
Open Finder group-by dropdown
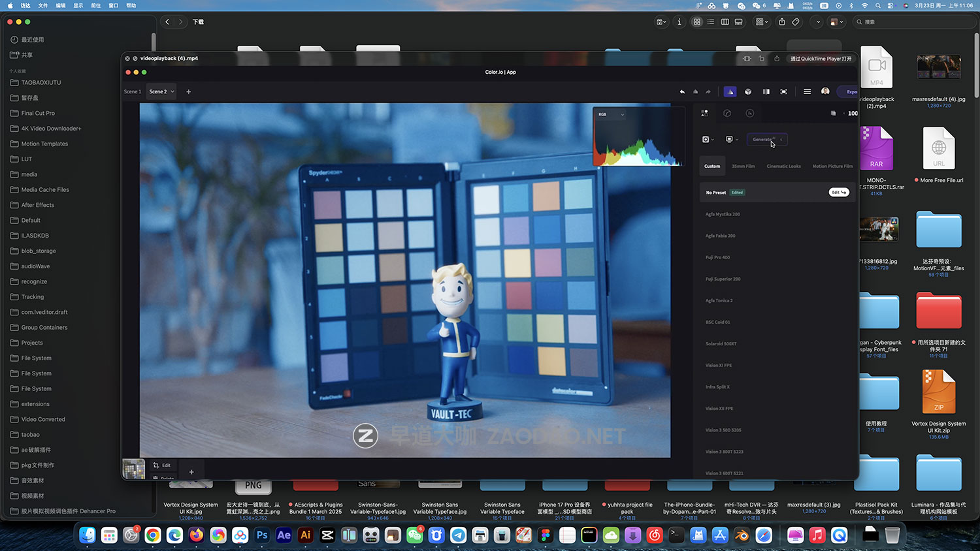pos(761,22)
